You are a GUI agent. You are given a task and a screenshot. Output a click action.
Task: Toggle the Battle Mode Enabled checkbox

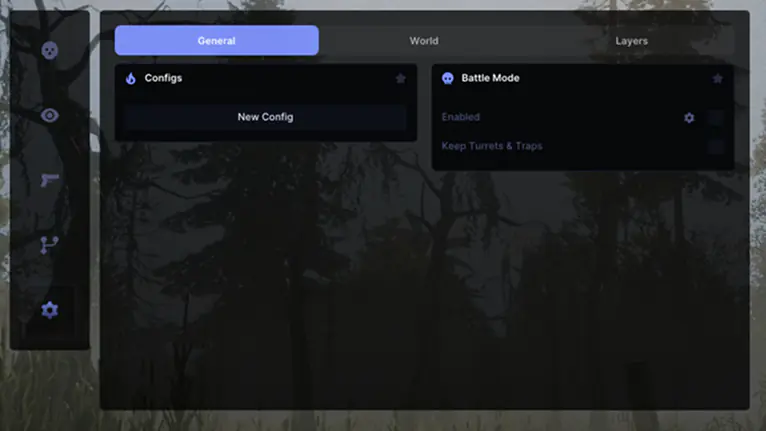coord(716,117)
